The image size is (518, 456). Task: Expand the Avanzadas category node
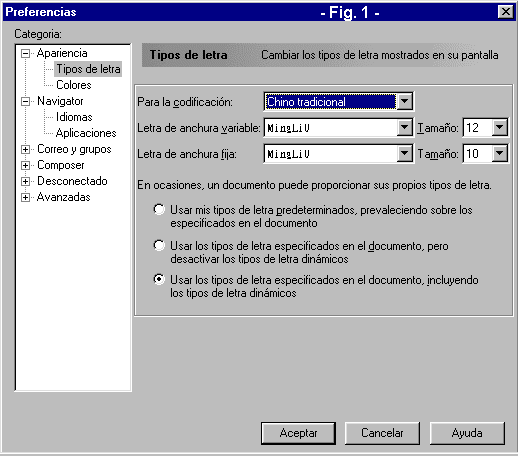coord(25,197)
